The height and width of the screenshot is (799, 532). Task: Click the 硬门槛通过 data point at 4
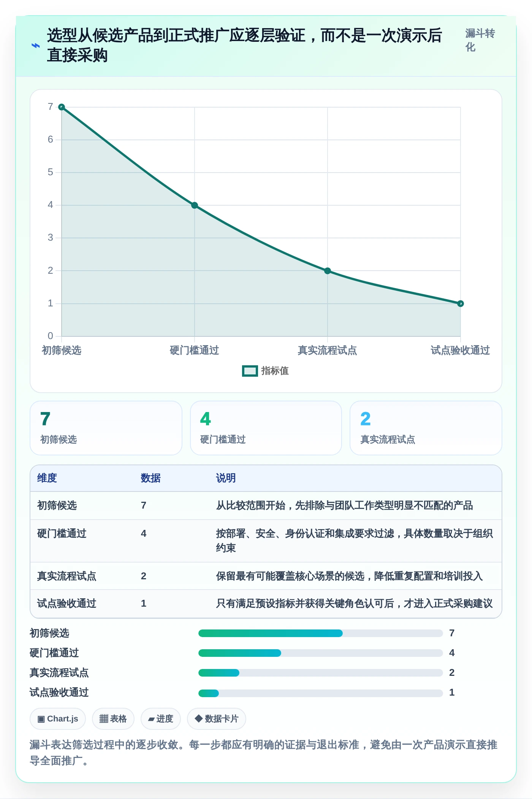195,205
